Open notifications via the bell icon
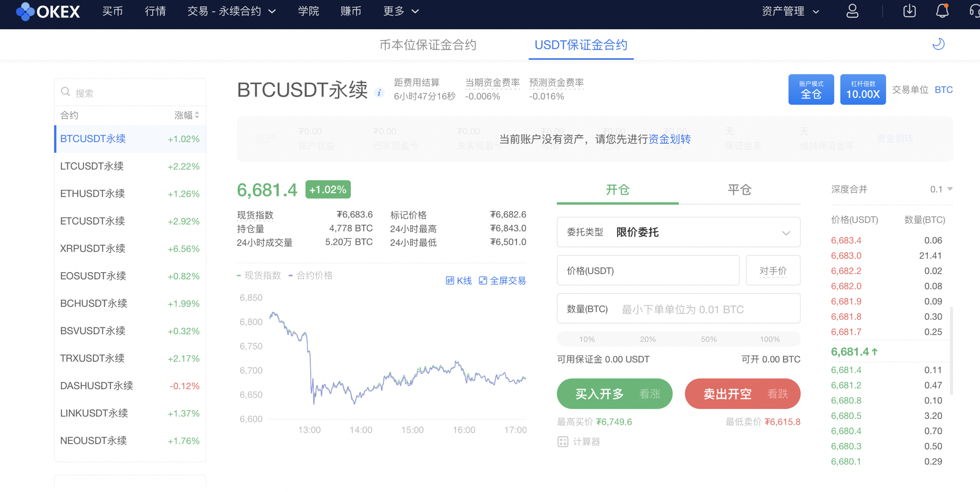 (942, 10)
